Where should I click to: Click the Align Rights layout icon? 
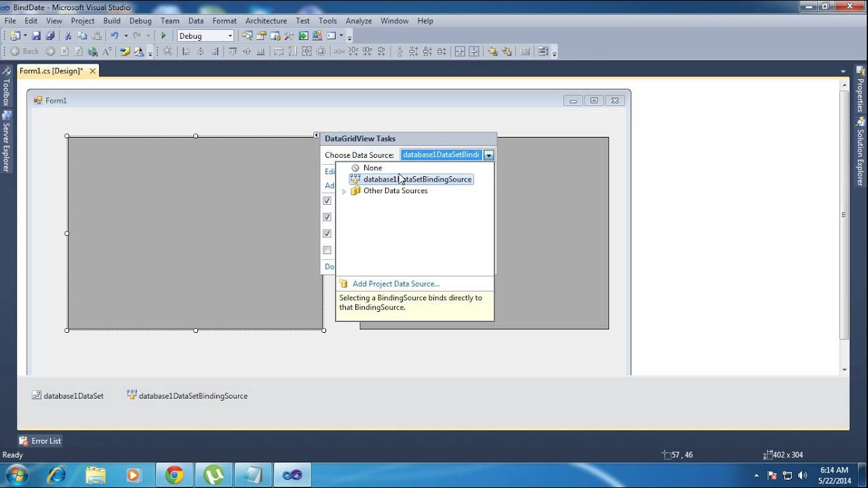click(215, 52)
